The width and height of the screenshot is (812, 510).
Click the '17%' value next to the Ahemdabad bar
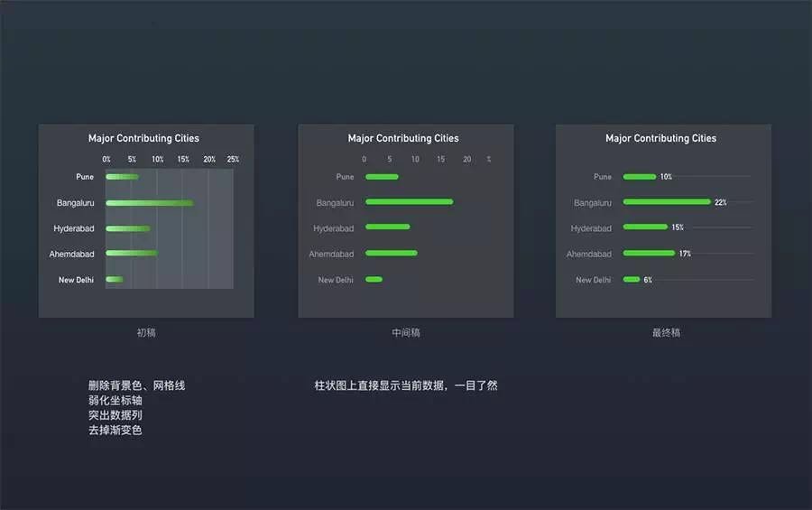pyautogui.click(x=685, y=254)
